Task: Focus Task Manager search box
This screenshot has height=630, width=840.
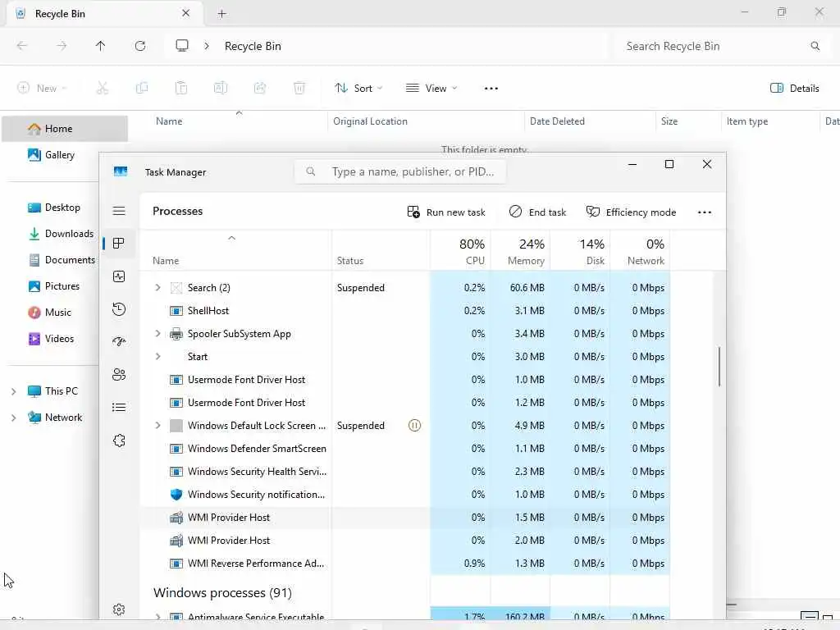Action: click(x=400, y=172)
